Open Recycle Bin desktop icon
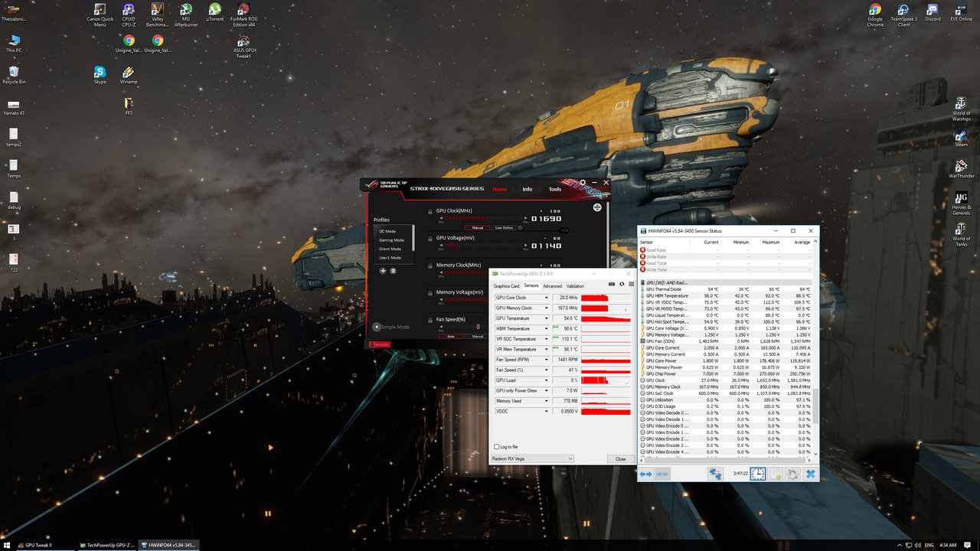The width and height of the screenshot is (980, 551). click(14, 74)
